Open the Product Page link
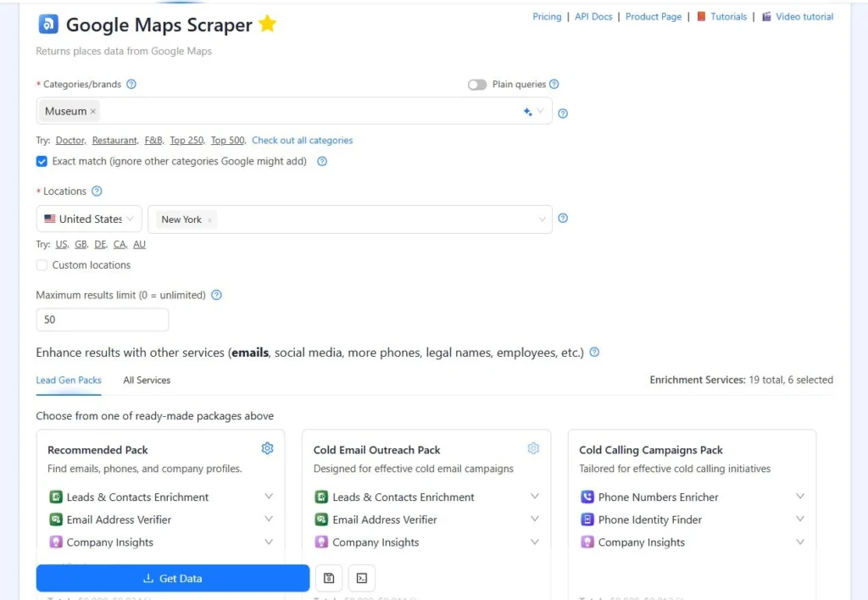 coord(654,17)
